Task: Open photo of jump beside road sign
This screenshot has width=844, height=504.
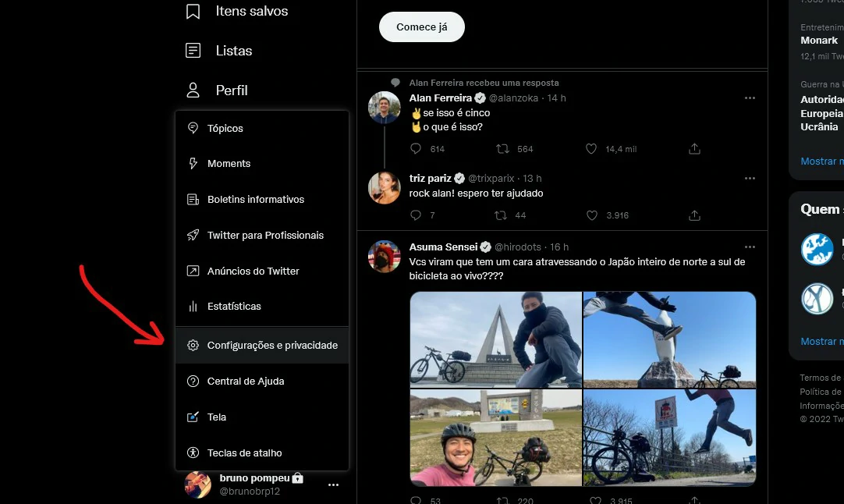Action: (669, 438)
